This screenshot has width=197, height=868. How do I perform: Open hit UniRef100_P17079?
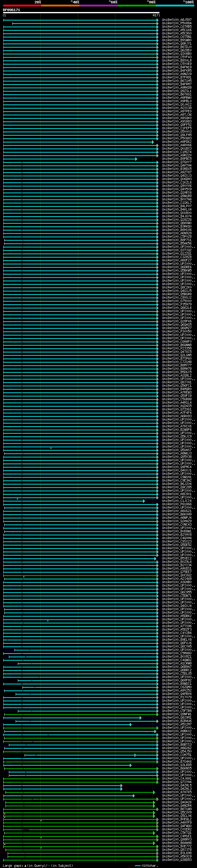pyautogui.click(x=176, y=697)
